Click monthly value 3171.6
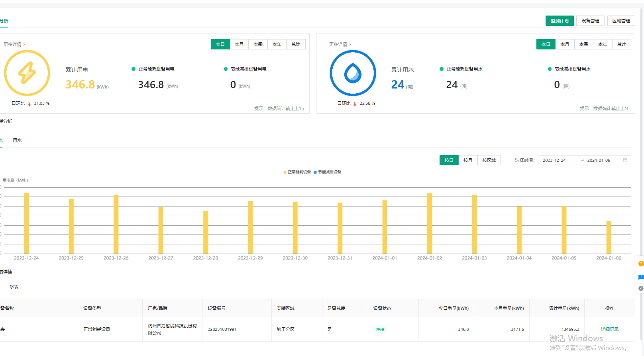The image size is (644, 356). 517,329
